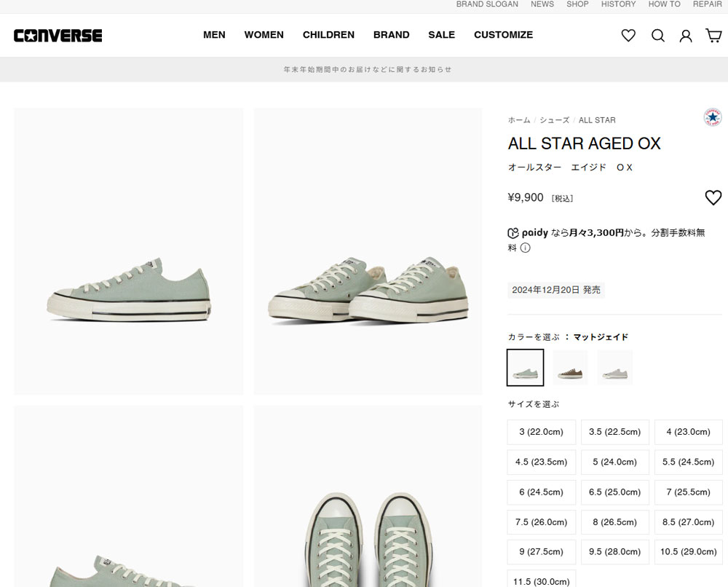Open the CHILDREN menu
Viewport: 728px width, 587px height.
[x=328, y=35]
